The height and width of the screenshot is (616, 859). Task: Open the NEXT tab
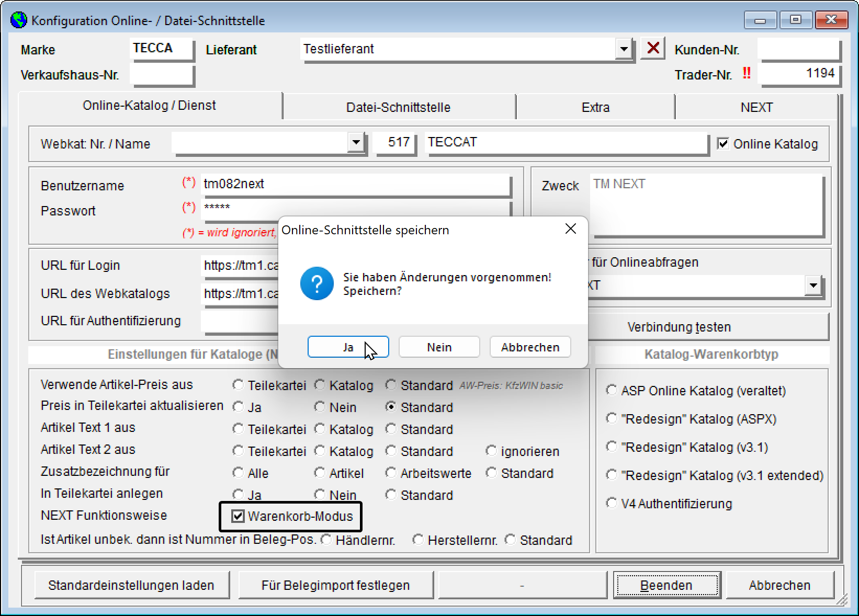(x=756, y=107)
